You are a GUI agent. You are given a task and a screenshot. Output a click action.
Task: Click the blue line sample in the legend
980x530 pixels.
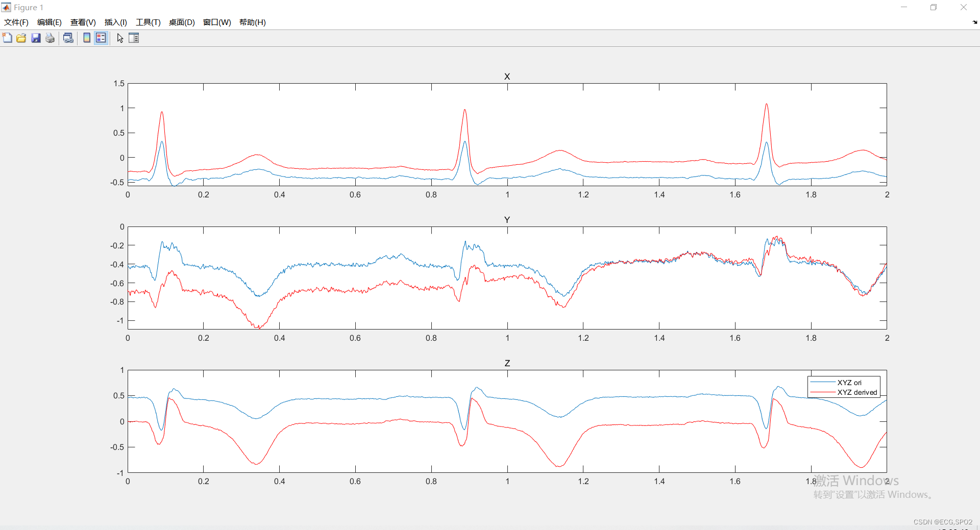pyautogui.click(x=822, y=382)
